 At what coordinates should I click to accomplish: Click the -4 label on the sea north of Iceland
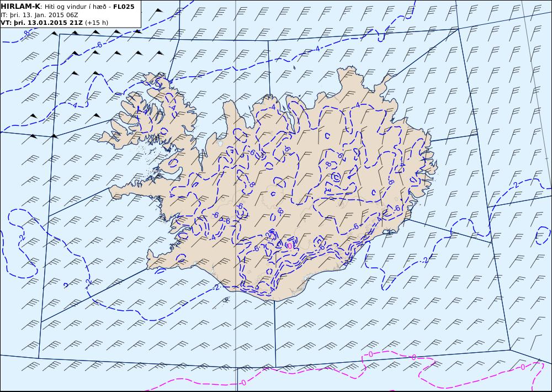tap(316, 49)
